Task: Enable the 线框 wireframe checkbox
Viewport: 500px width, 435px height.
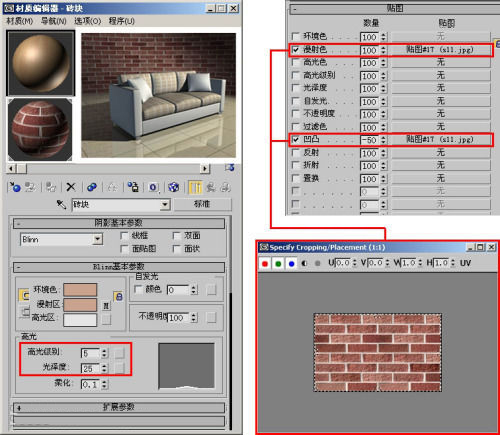Action: pyautogui.click(x=124, y=236)
